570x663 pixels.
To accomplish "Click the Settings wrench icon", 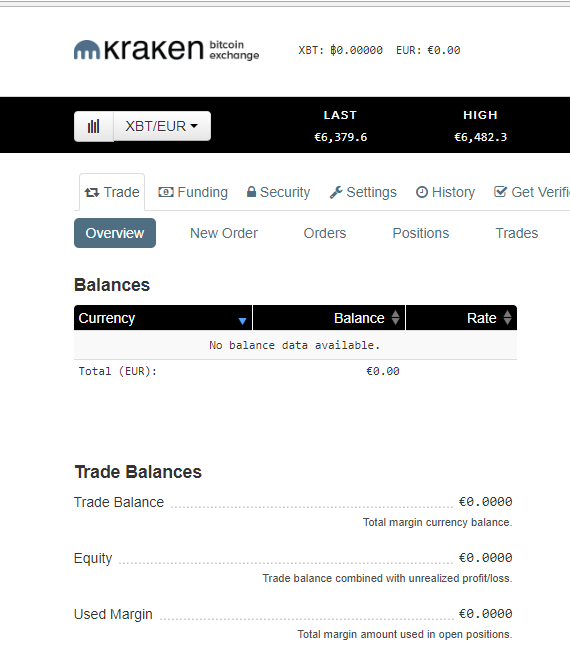I will pos(336,192).
